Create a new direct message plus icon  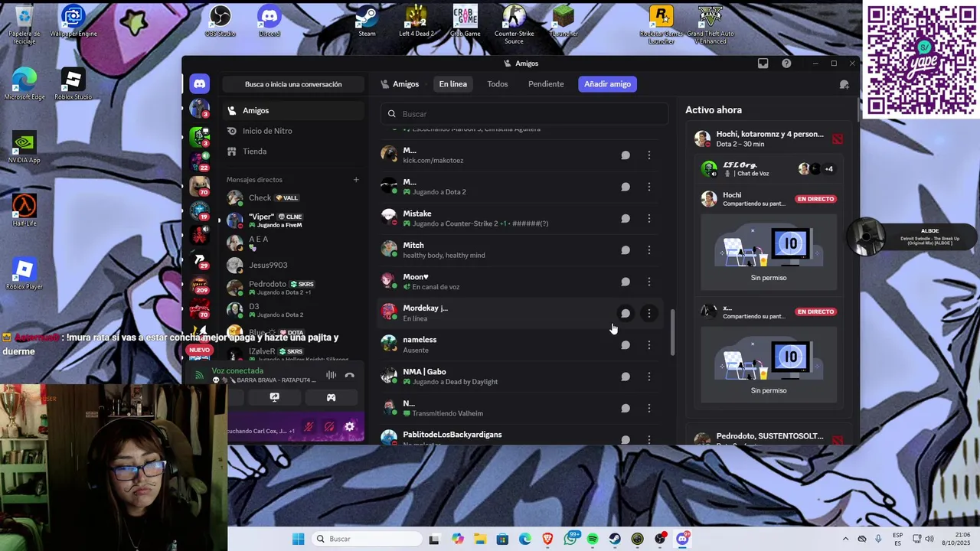pyautogui.click(x=356, y=180)
